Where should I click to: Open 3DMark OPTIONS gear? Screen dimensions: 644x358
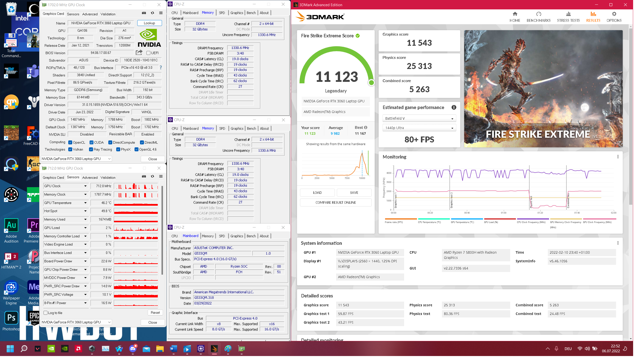coord(614,17)
